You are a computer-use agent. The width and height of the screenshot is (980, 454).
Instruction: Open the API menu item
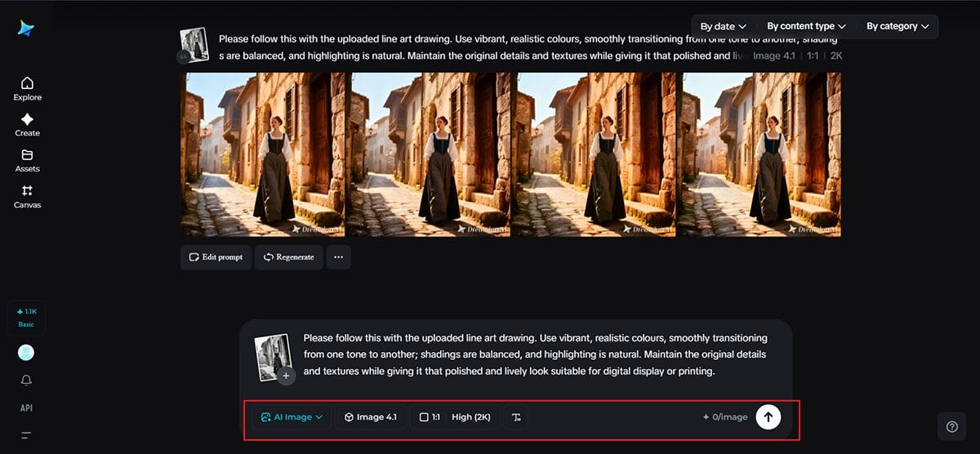point(26,407)
